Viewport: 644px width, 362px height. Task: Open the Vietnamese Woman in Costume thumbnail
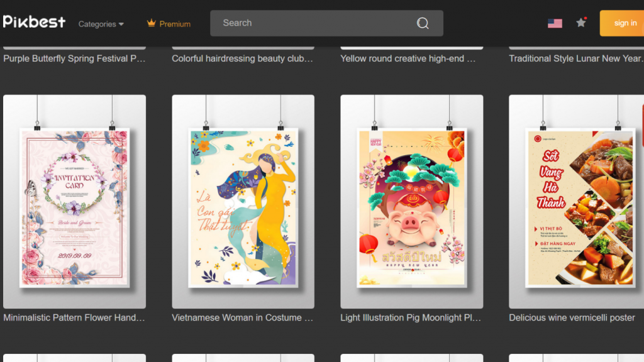(x=243, y=201)
